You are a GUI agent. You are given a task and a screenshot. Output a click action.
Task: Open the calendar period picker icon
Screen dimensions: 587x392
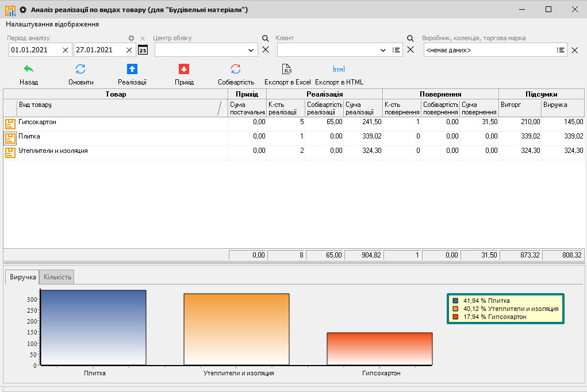pos(143,50)
